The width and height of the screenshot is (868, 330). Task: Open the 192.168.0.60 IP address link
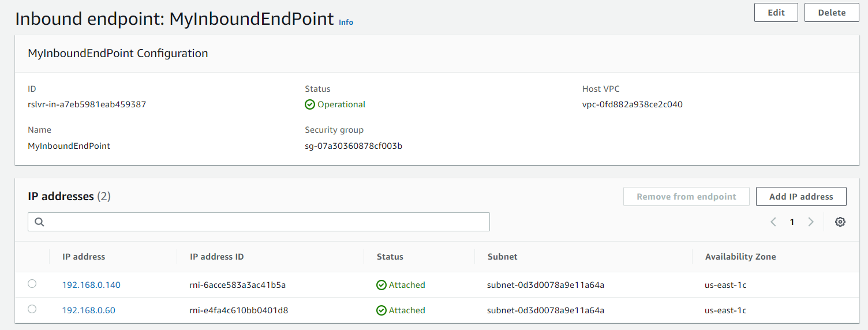[x=89, y=310]
